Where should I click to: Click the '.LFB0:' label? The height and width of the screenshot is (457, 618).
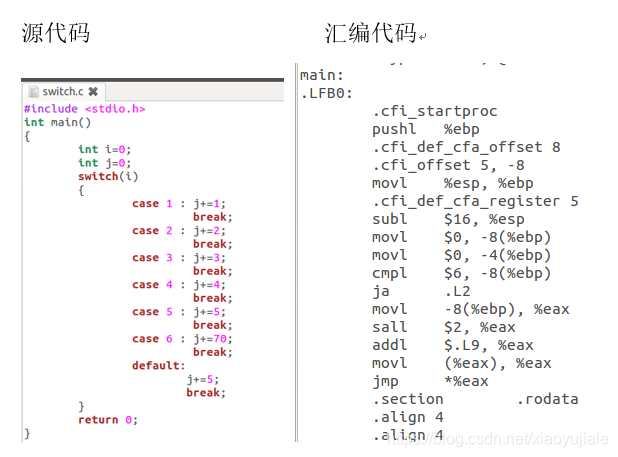click(x=326, y=94)
